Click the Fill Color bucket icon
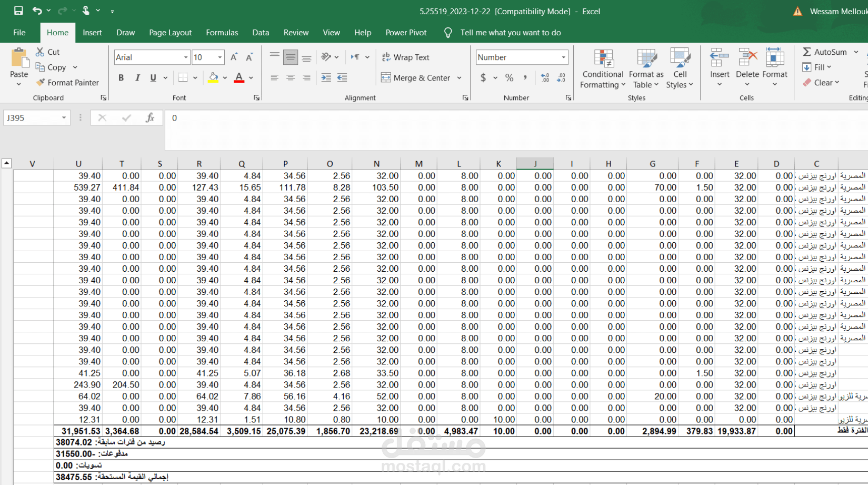Viewport: 868px width, 485px height. 213,77
